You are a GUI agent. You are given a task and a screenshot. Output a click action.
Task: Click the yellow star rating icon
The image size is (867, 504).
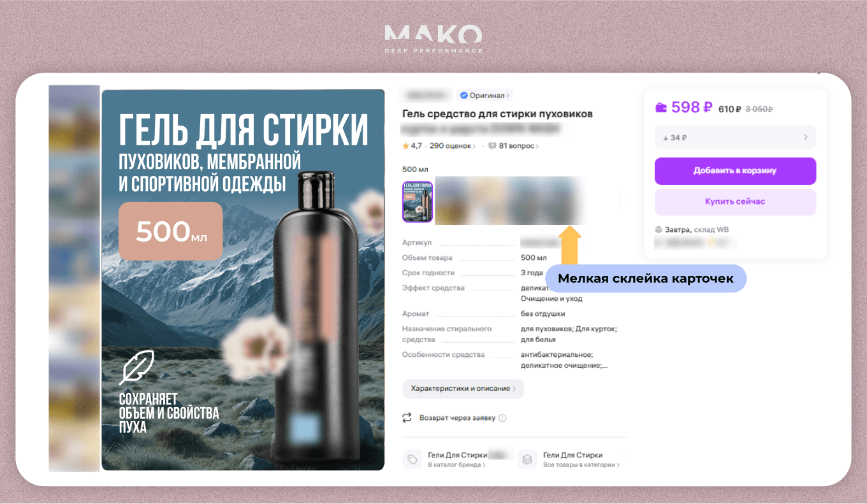[405, 146]
